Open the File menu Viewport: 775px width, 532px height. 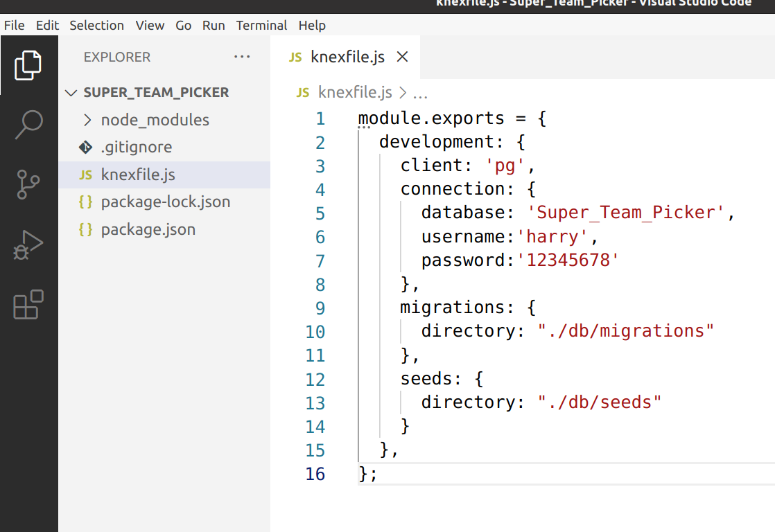point(14,25)
